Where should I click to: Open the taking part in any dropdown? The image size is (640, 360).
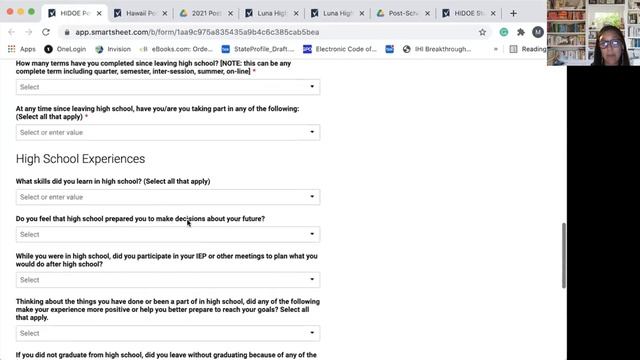pos(168,132)
